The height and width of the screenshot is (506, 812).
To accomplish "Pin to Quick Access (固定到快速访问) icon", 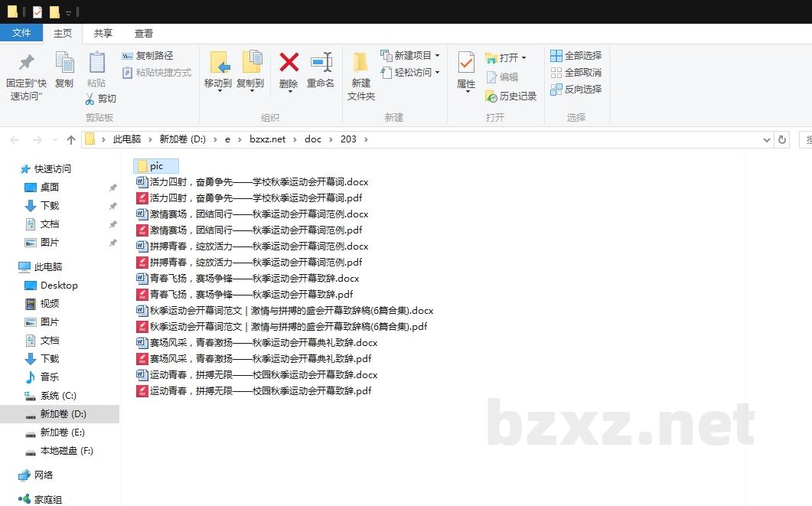I will pos(27,63).
